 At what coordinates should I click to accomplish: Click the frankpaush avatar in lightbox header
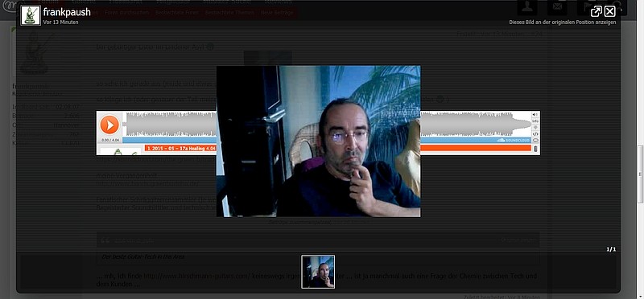[x=31, y=15]
